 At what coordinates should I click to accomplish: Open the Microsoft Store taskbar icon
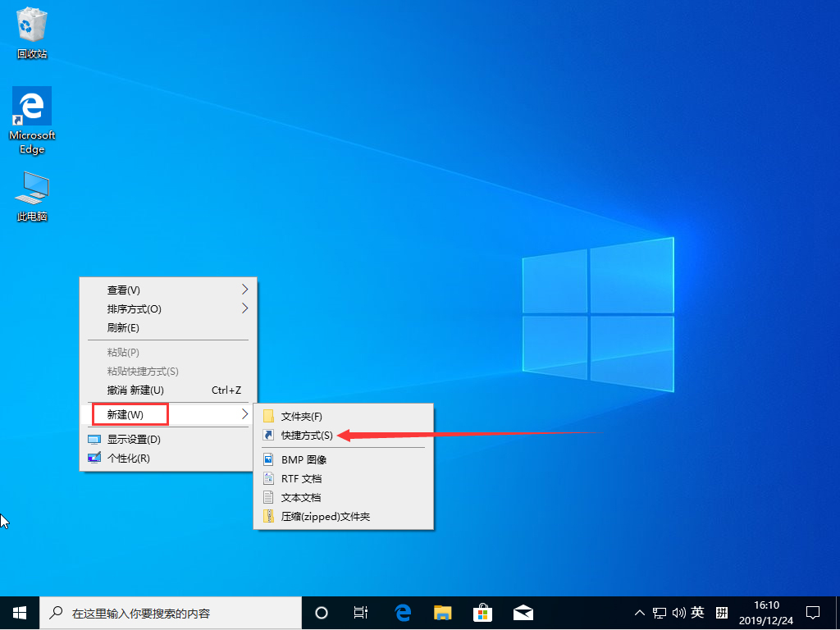pos(482,613)
